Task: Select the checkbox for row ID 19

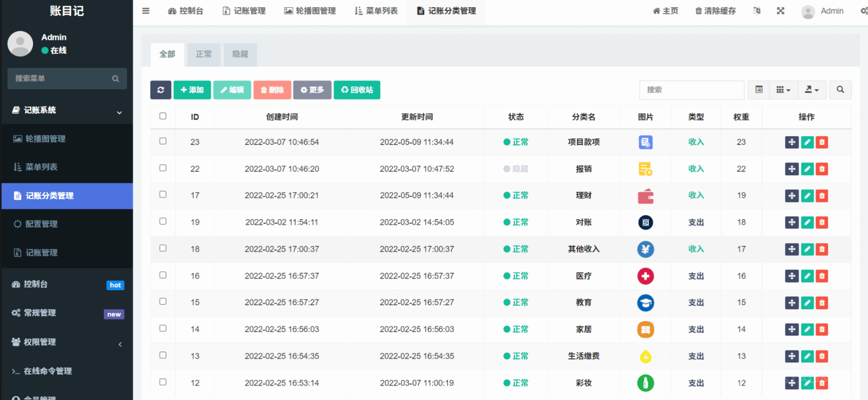Action: click(163, 222)
